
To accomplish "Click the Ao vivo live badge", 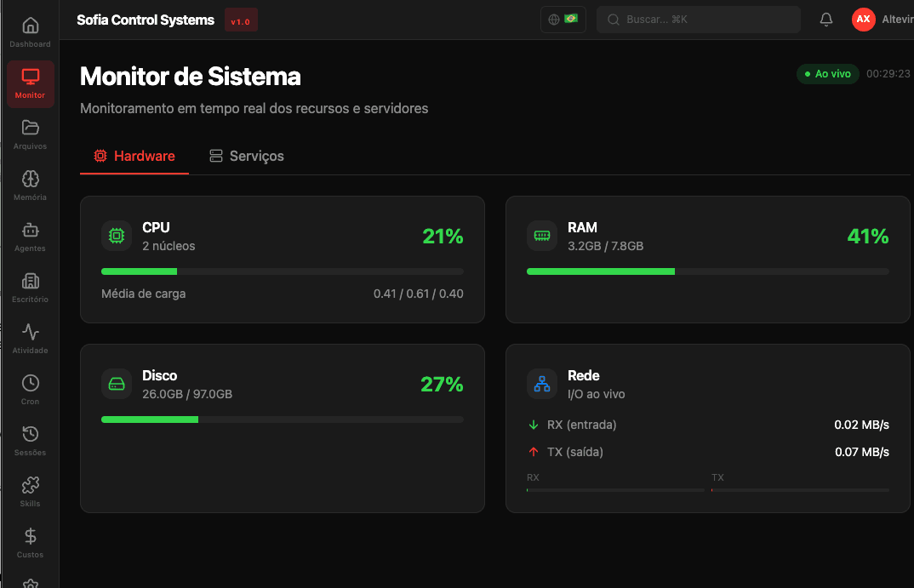I will (828, 74).
